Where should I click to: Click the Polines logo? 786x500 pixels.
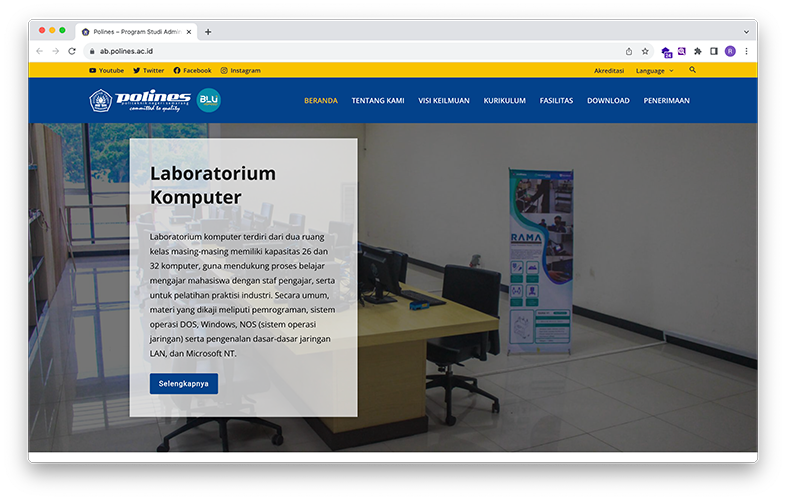[140, 100]
